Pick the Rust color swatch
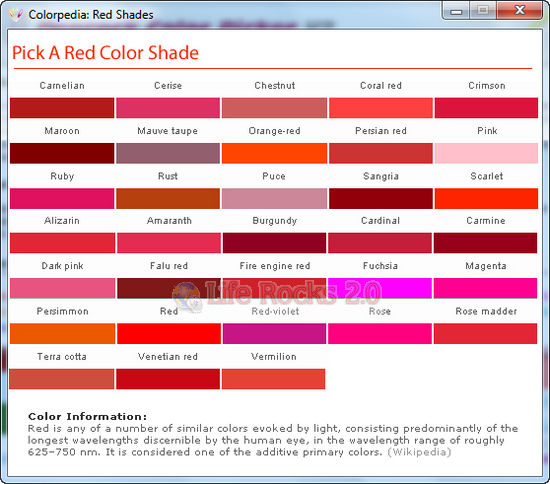The image size is (550, 484). [168, 199]
